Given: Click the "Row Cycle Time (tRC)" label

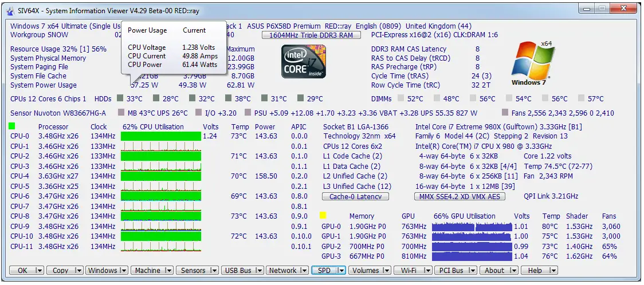Looking at the screenshot, I should 406,85.
